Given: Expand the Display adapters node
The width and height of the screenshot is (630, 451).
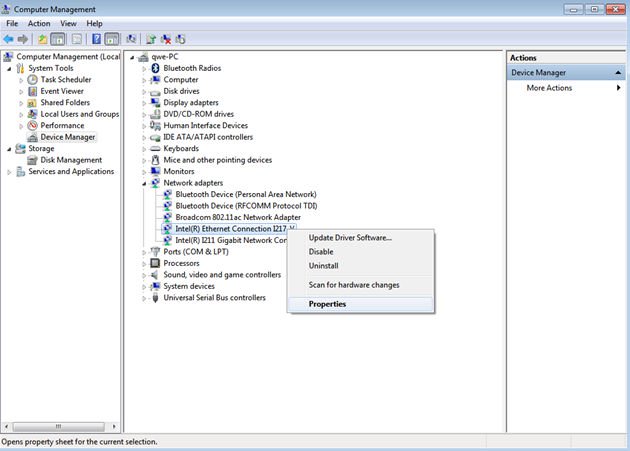Looking at the screenshot, I should point(145,102).
